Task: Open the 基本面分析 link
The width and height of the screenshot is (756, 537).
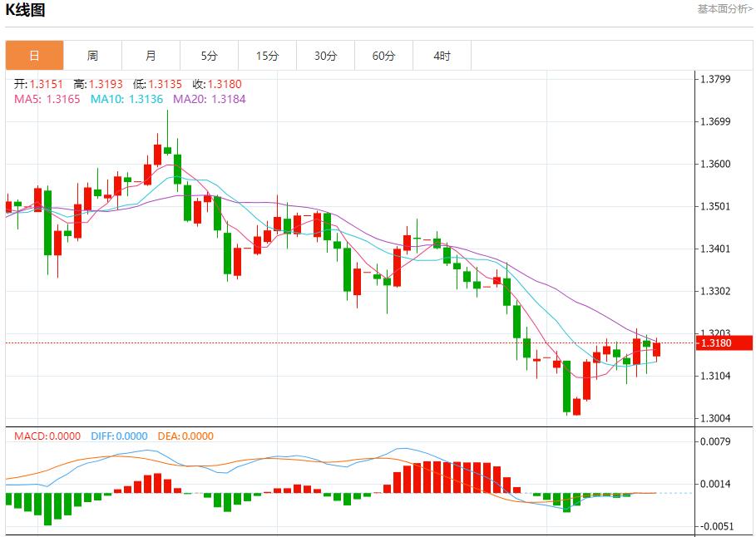Action: [x=724, y=8]
